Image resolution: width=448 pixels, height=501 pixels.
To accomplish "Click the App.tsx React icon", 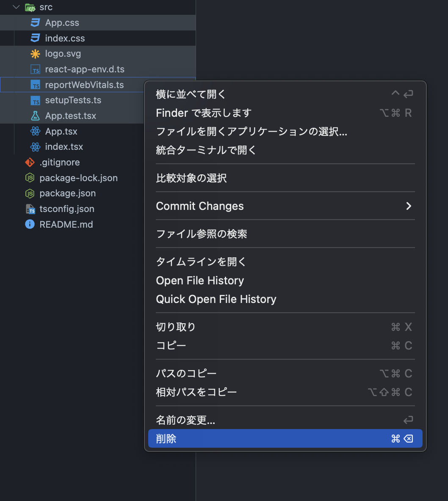I will pyautogui.click(x=35, y=131).
